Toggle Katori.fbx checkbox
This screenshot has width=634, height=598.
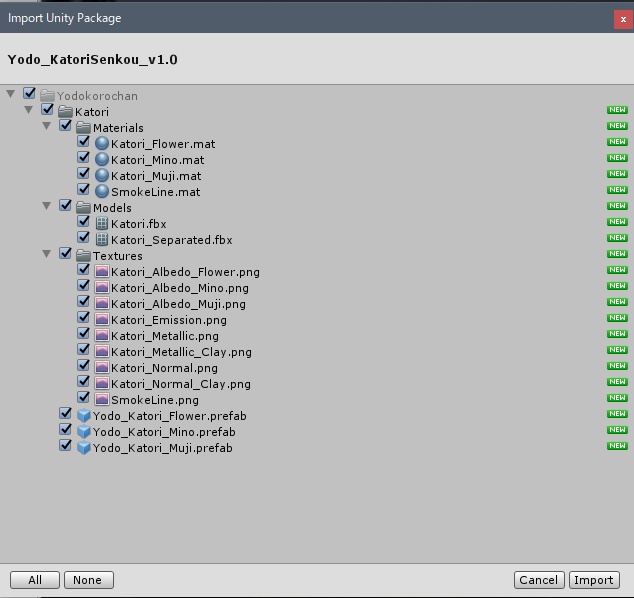(x=83, y=222)
